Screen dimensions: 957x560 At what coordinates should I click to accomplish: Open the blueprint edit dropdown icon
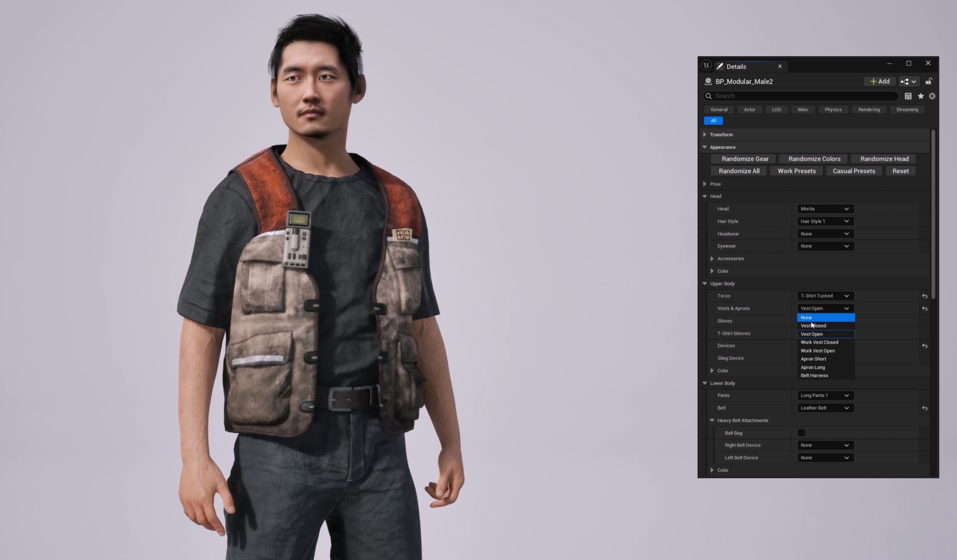tap(908, 81)
